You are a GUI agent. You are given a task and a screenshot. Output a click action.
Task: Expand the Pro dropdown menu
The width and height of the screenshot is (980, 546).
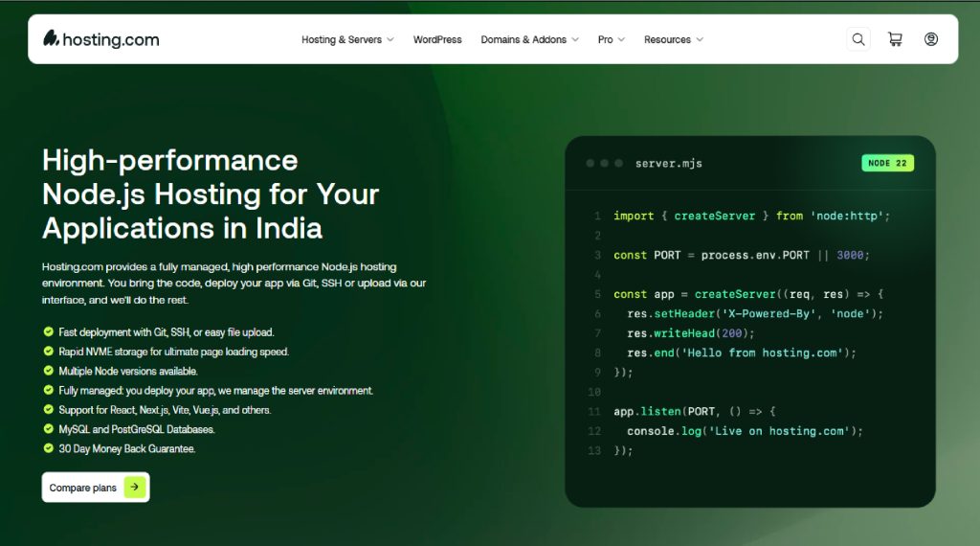pyautogui.click(x=612, y=39)
